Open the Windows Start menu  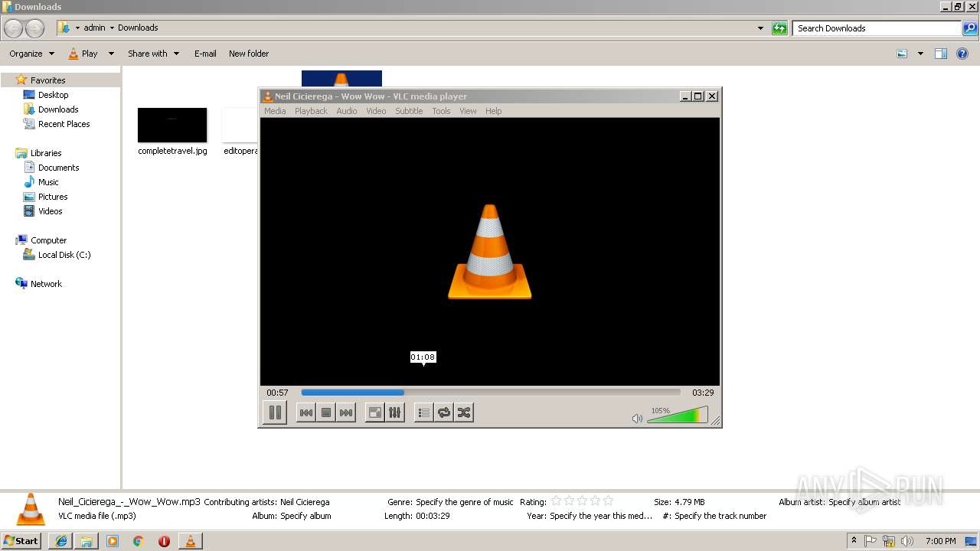21,540
